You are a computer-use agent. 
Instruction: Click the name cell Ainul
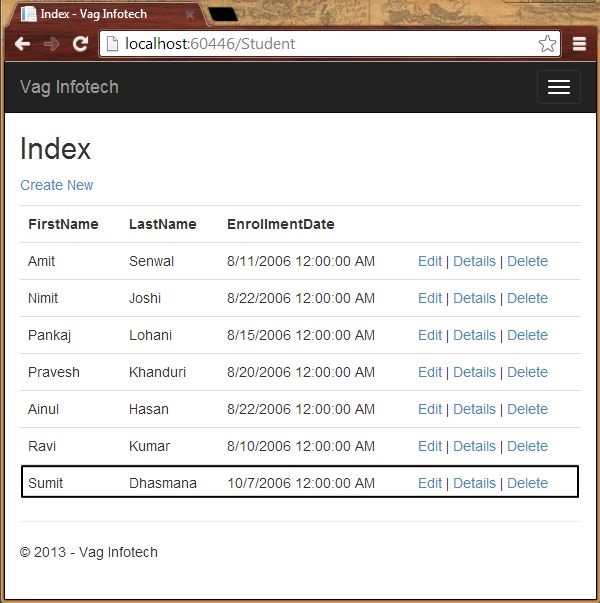[43, 409]
